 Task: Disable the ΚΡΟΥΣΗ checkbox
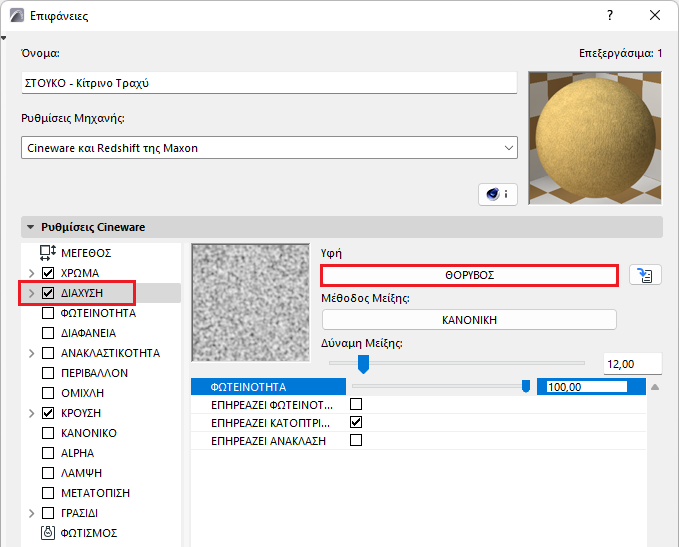[x=48, y=413]
